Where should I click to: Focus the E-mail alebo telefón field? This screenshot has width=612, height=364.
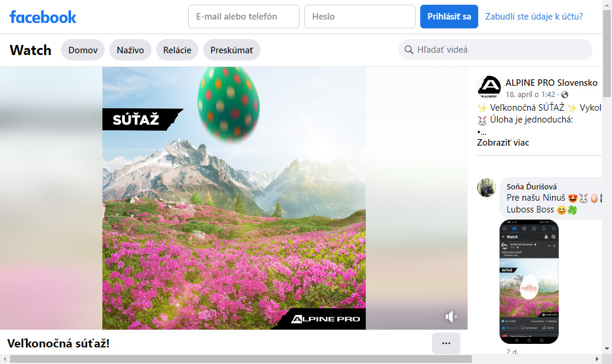(244, 17)
